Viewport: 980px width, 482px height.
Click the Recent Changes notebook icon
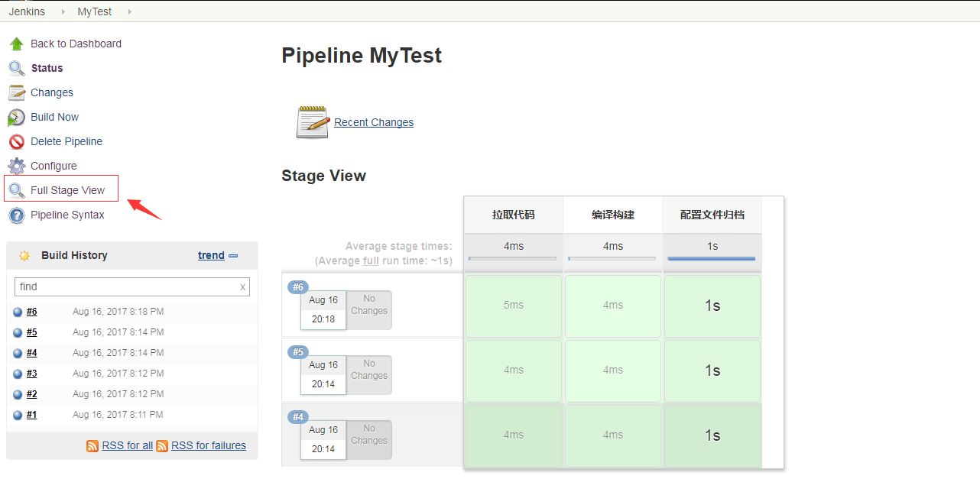313,122
